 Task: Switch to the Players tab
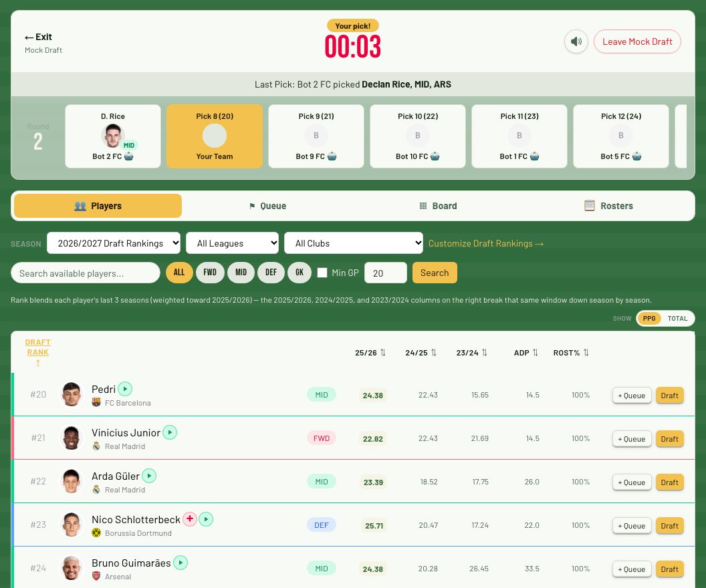coord(98,206)
